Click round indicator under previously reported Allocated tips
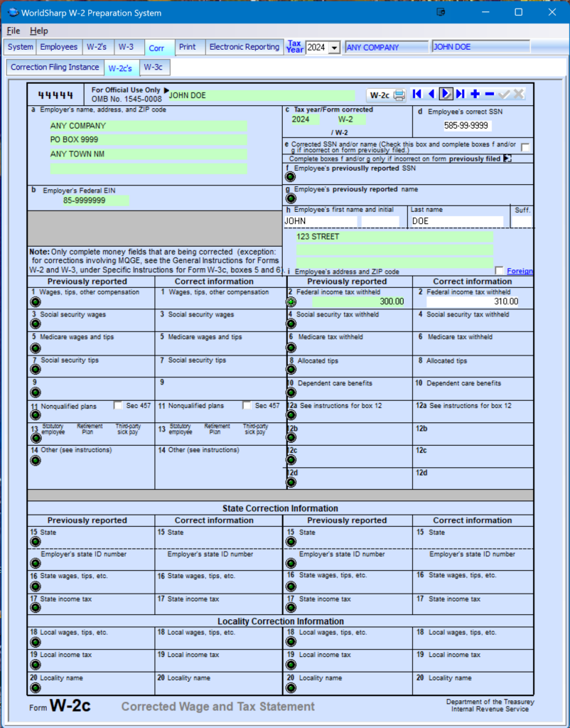 click(291, 369)
